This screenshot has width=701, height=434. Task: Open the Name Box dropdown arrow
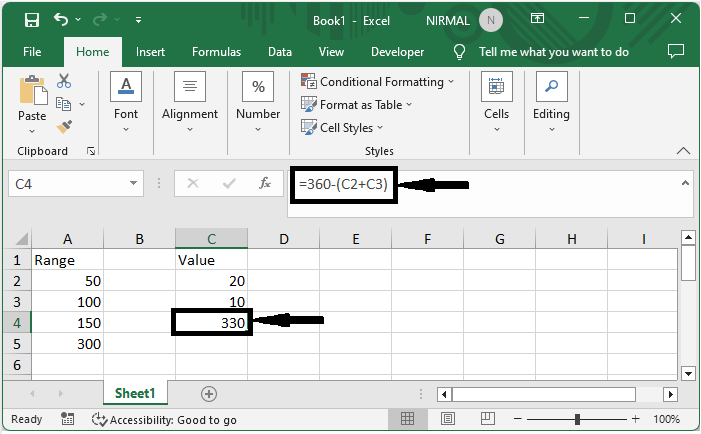click(x=135, y=184)
